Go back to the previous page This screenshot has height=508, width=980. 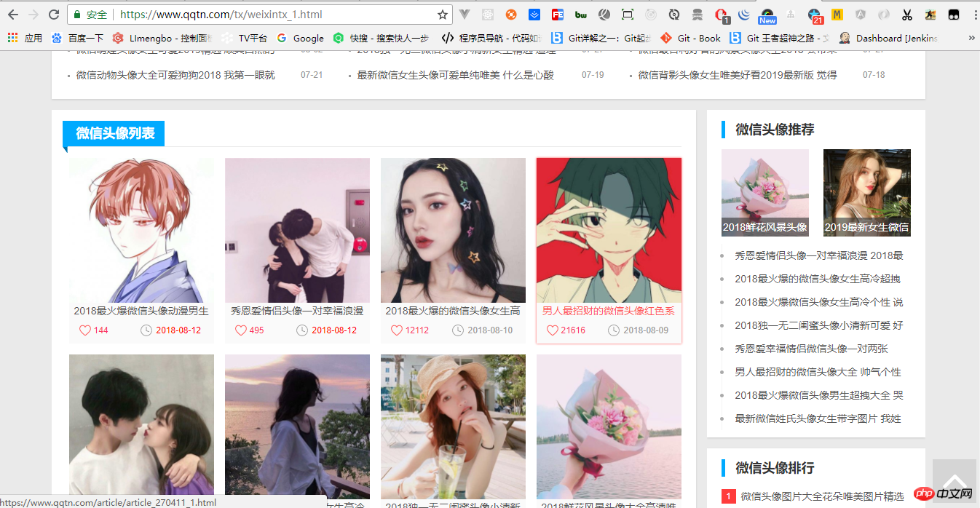(12, 15)
